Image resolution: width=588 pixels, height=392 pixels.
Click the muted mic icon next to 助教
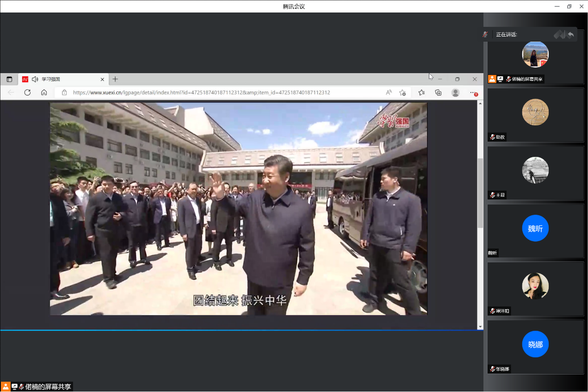(492, 137)
